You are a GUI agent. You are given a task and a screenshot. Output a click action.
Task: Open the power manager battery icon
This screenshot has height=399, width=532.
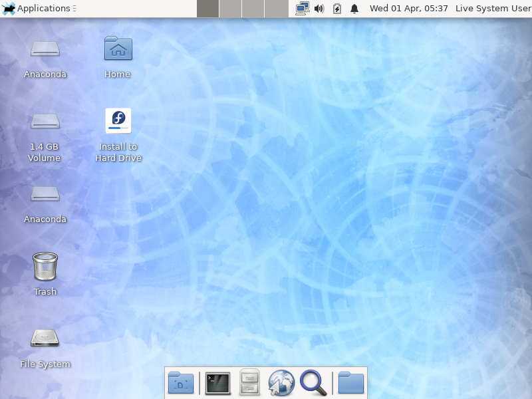[336, 9]
